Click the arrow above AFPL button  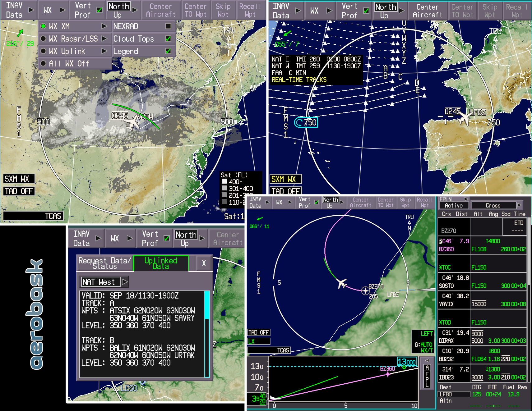click(427, 360)
